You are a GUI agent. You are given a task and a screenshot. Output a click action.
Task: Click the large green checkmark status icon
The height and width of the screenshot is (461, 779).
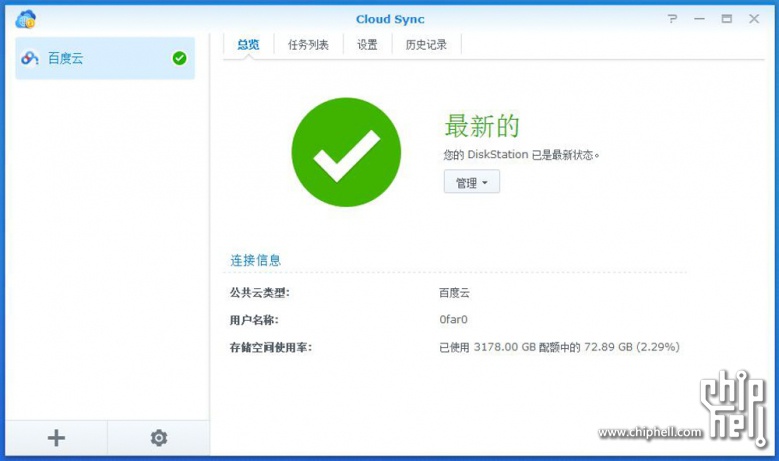[346, 152]
